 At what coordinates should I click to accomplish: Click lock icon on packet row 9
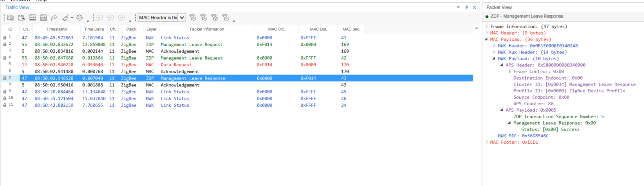pos(5,92)
